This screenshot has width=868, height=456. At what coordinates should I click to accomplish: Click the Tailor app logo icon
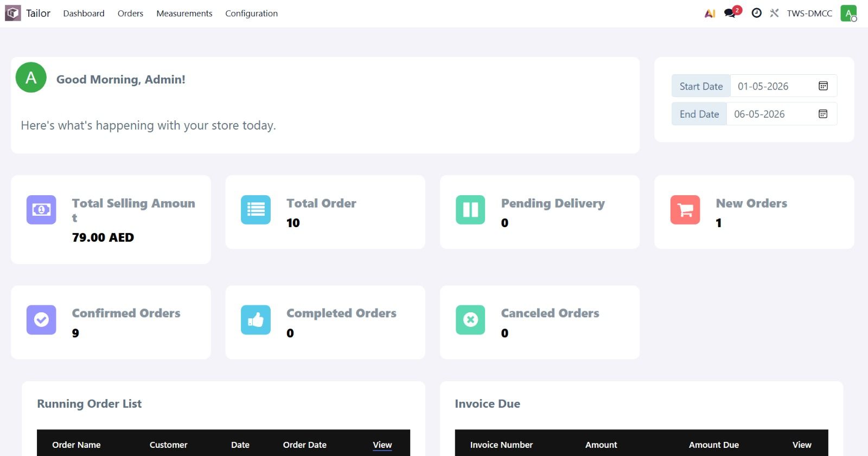[13, 13]
